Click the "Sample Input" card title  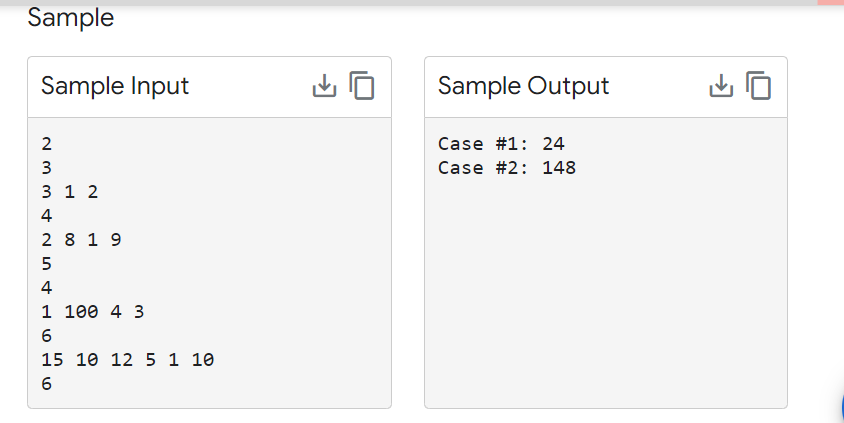114,86
